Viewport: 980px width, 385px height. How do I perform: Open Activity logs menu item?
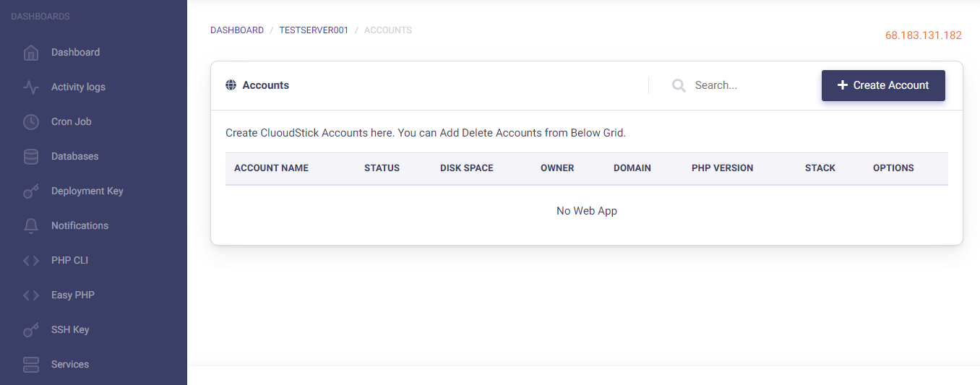click(x=78, y=87)
